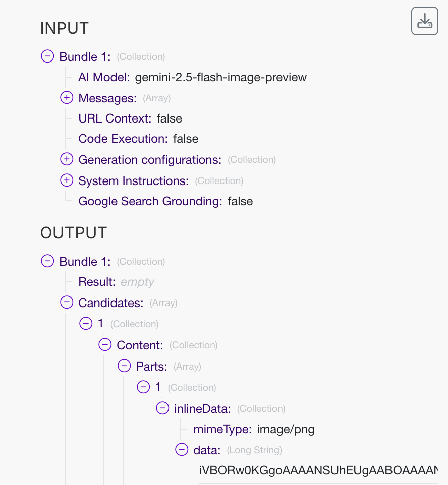Click the Result empty field
This screenshot has width=448, height=485.
click(x=137, y=282)
